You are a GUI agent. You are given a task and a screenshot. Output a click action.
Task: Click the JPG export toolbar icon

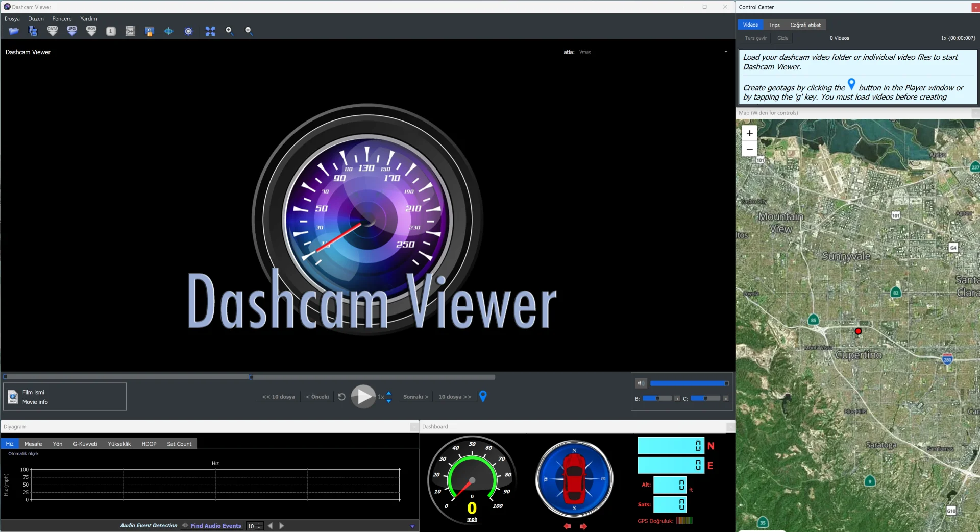(72, 31)
